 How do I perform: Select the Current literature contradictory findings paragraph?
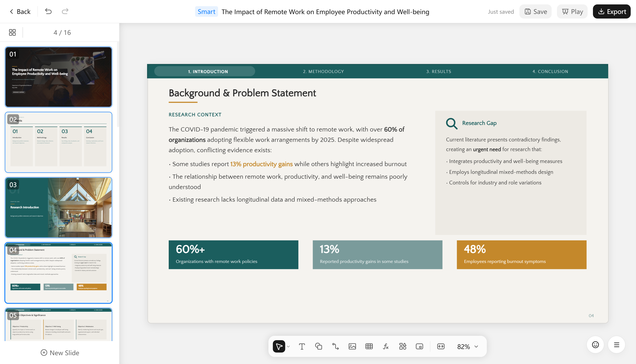click(x=503, y=144)
